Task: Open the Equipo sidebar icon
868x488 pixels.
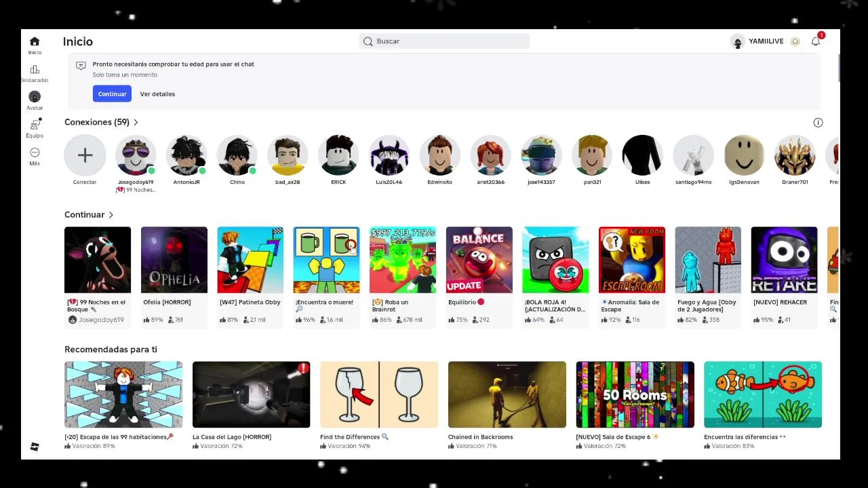Action: [x=35, y=124]
